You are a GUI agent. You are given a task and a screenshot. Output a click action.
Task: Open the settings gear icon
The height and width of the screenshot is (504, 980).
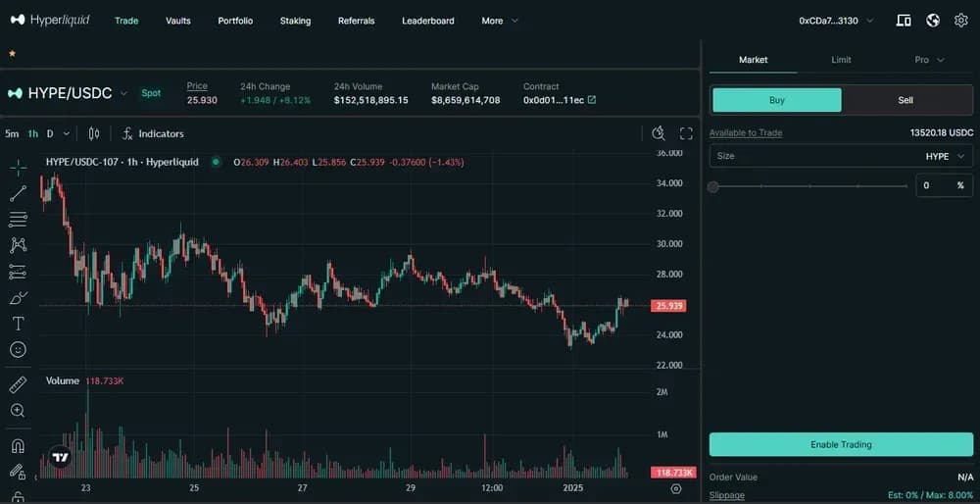pyautogui.click(x=960, y=21)
